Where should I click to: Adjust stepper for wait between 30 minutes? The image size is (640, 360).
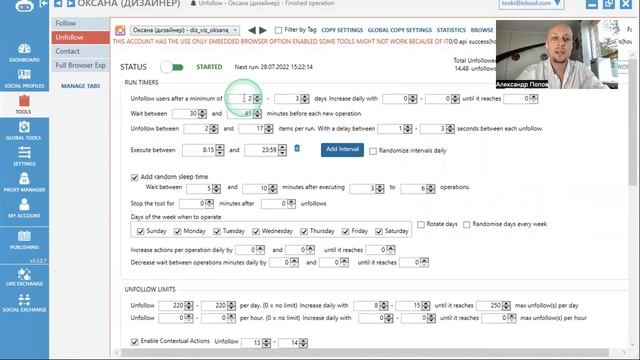(202, 114)
